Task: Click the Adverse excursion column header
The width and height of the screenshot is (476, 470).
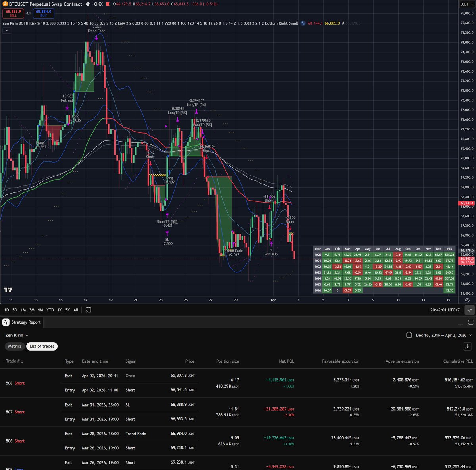Action: [402, 361]
